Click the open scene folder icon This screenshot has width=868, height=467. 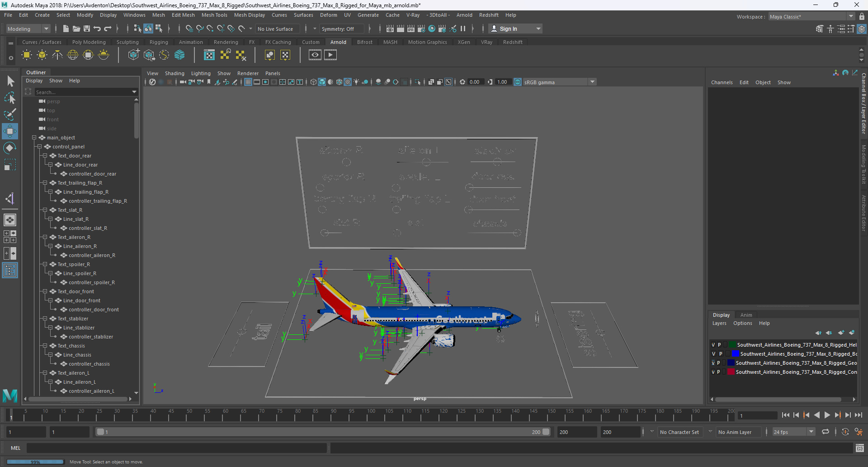tap(76, 29)
